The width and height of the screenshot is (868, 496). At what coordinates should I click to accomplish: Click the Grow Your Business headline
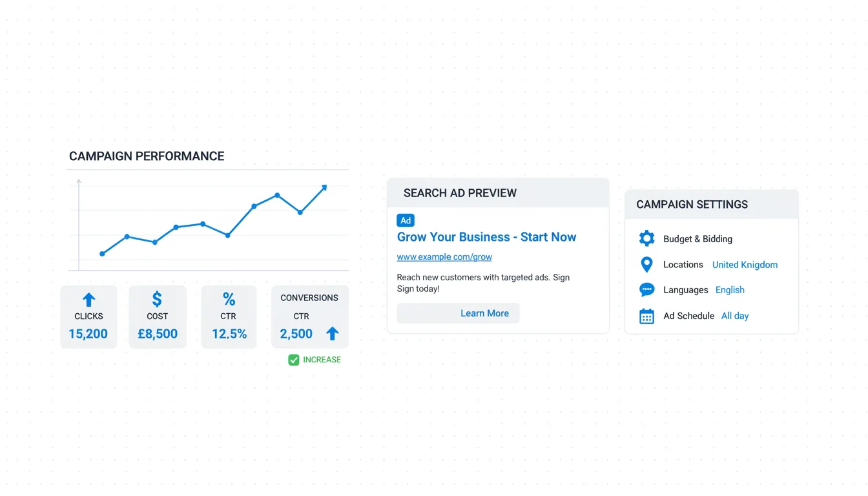click(486, 237)
